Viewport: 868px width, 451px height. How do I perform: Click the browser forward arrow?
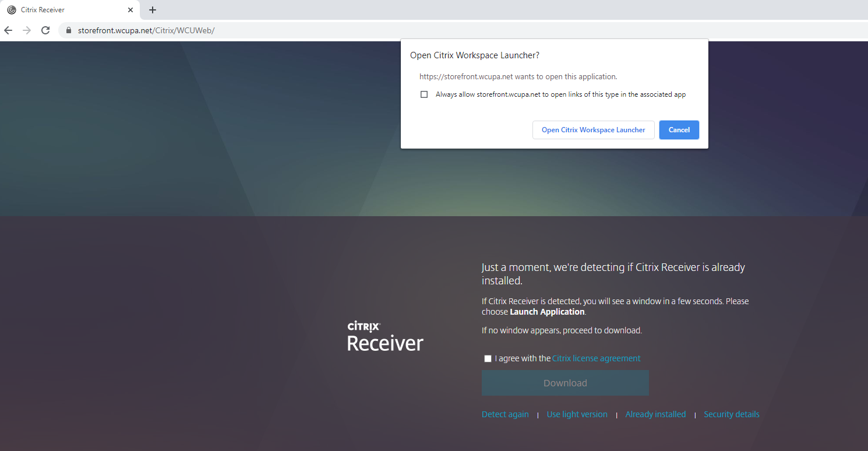27,30
